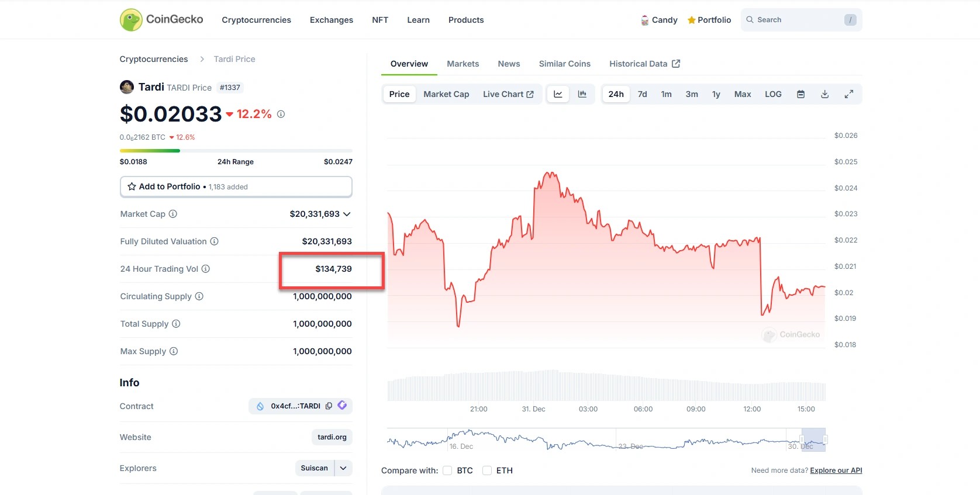This screenshot has height=495, width=980.
Task: Switch to the line chart view icon
Action: [558, 94]
